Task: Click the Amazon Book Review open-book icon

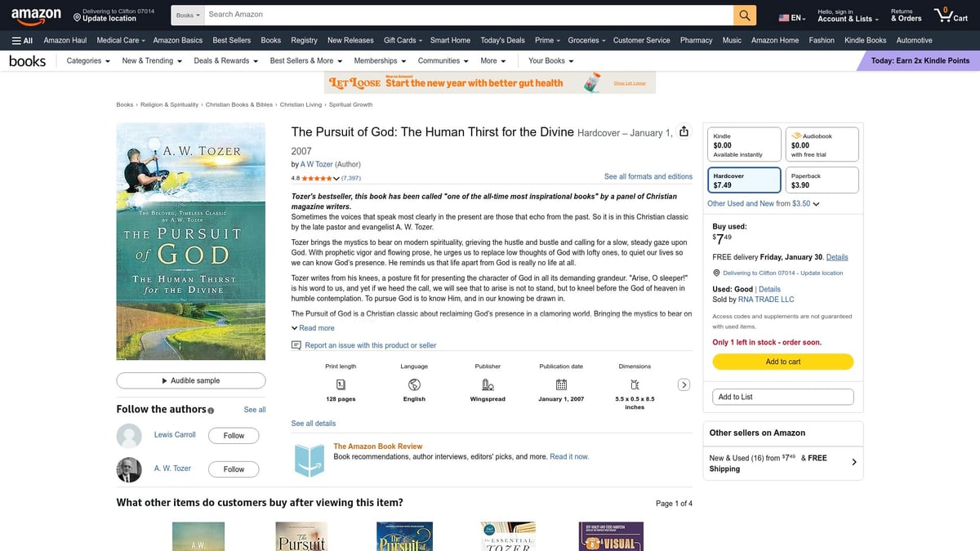Action: point(309,460)
